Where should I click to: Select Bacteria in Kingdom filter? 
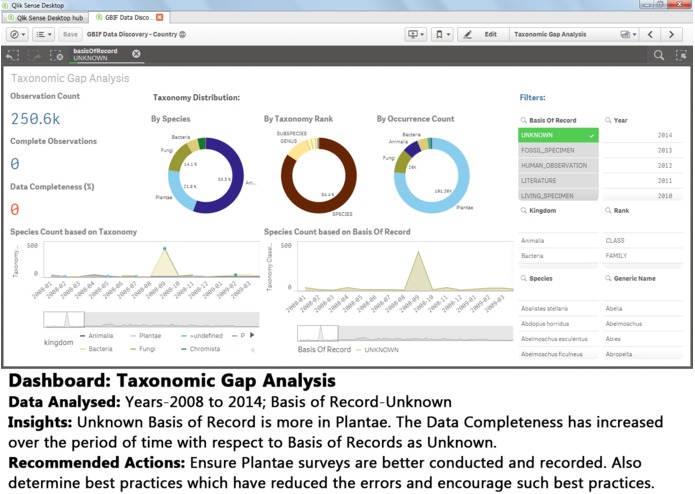pos(558,256)
